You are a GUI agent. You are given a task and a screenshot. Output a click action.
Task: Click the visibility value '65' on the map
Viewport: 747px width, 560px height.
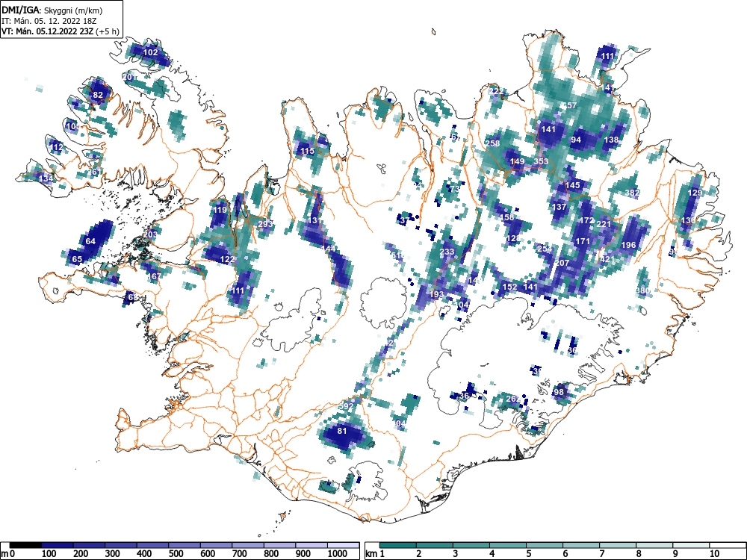77,260
